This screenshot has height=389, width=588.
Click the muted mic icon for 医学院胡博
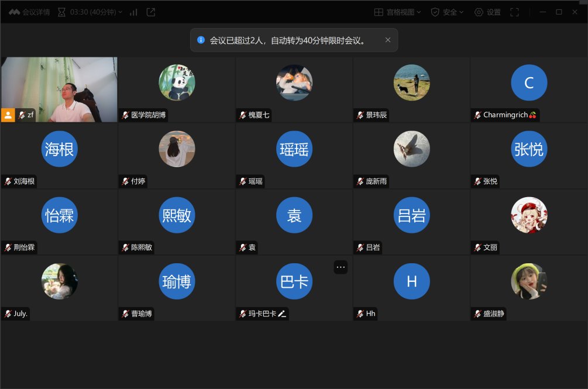(x=125, y=115)
